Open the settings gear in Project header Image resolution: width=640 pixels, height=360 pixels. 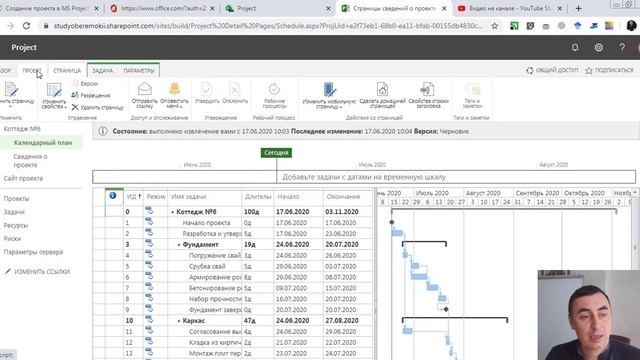click(598, 47)
